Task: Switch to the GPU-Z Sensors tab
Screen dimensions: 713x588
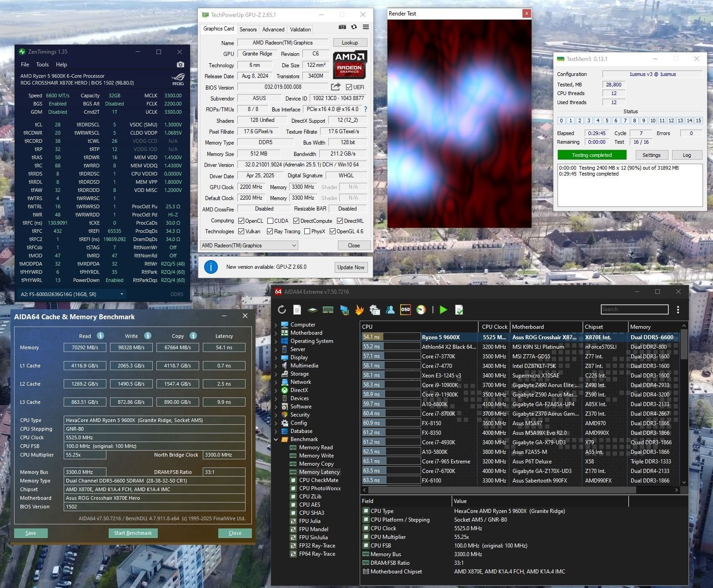Action: pyautogui.click(x=248, y=30)
